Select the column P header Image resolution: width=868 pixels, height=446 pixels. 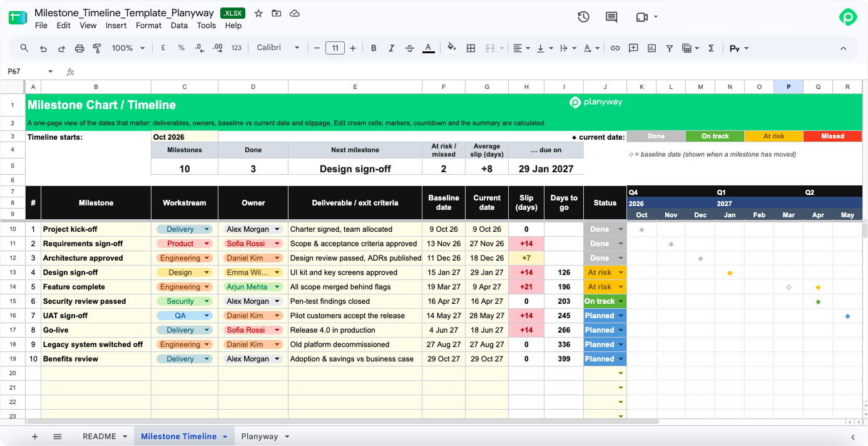tap(789, 87)
